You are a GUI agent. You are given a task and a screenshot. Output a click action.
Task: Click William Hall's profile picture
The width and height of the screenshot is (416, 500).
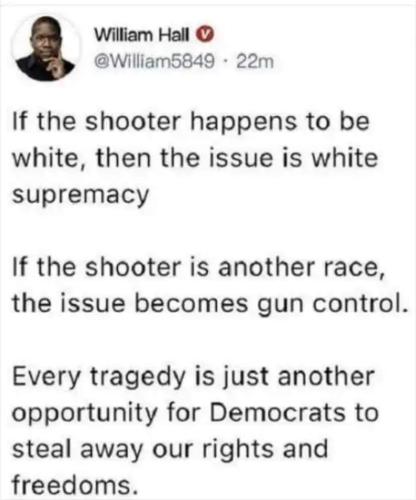coord(46,47)
